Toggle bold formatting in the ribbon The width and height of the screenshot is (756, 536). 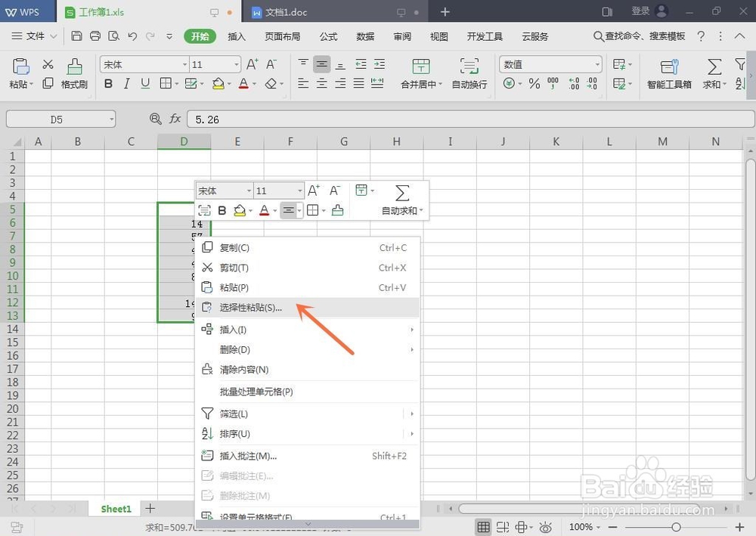coord(108,84)
